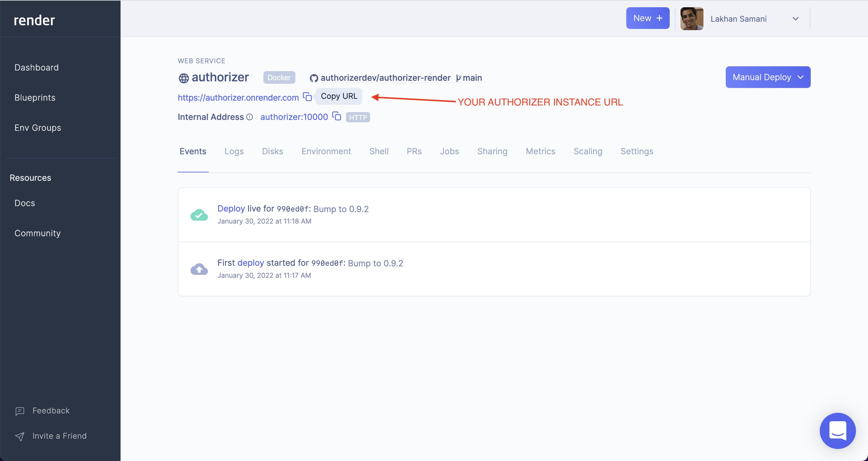The height and width of the screenshot is (461, 868).
Task: Open the Intercom chat bubble icon
Action: [837, 430]
